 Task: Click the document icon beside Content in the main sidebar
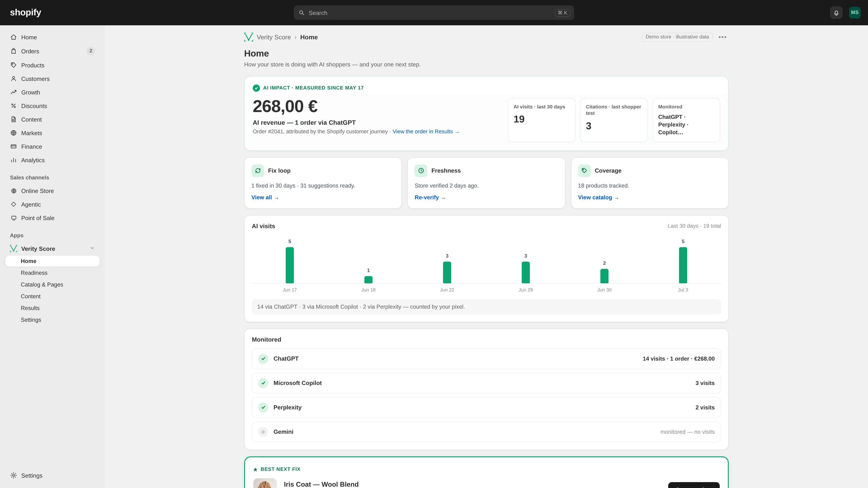pyautogui.click(x=14, y=119)
